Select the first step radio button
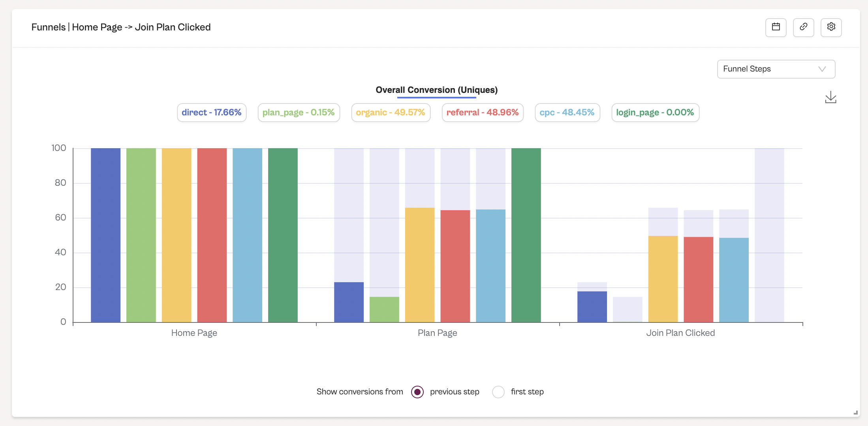This screenshot has height=426, width=868. tap(498, 392)
